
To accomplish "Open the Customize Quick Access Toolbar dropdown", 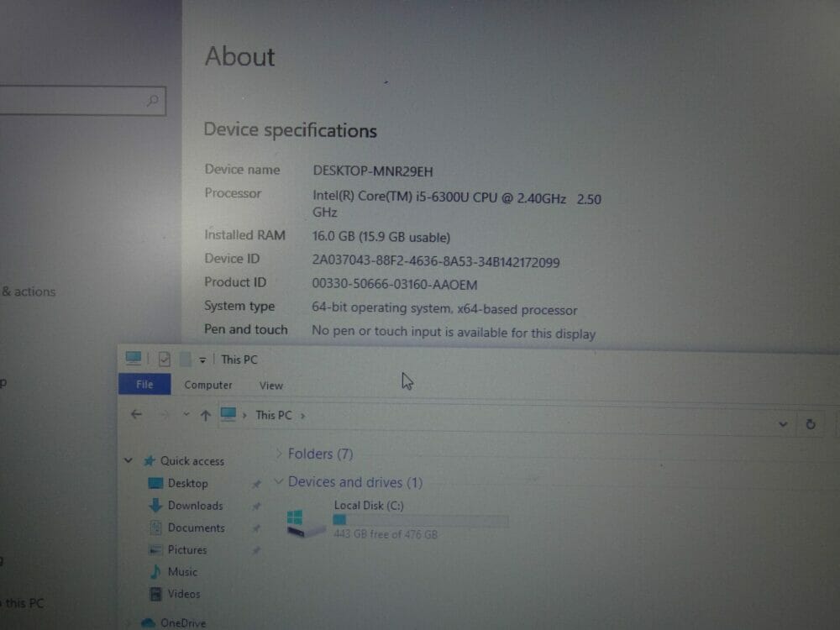I will pyautogui.click(x=202, y=360).
